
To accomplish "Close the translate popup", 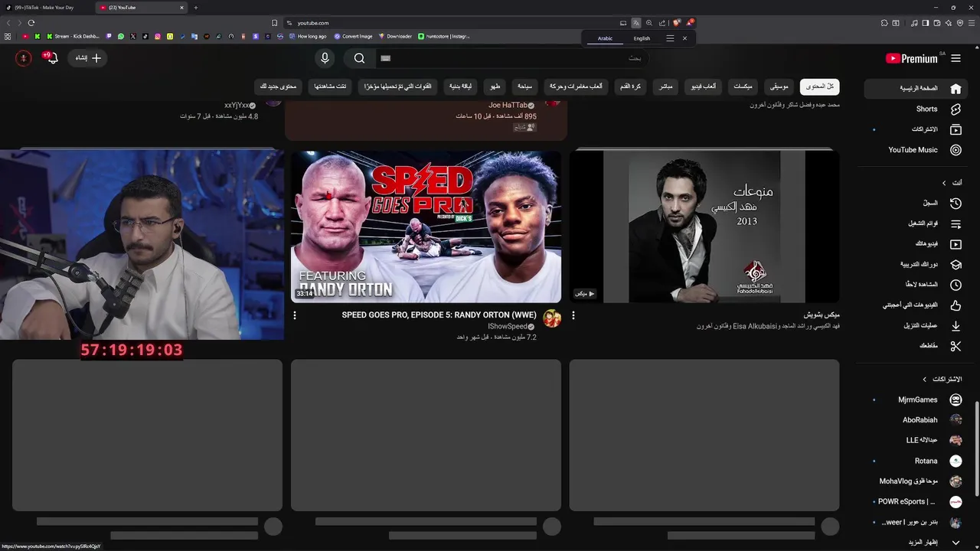I will [684, 38].
